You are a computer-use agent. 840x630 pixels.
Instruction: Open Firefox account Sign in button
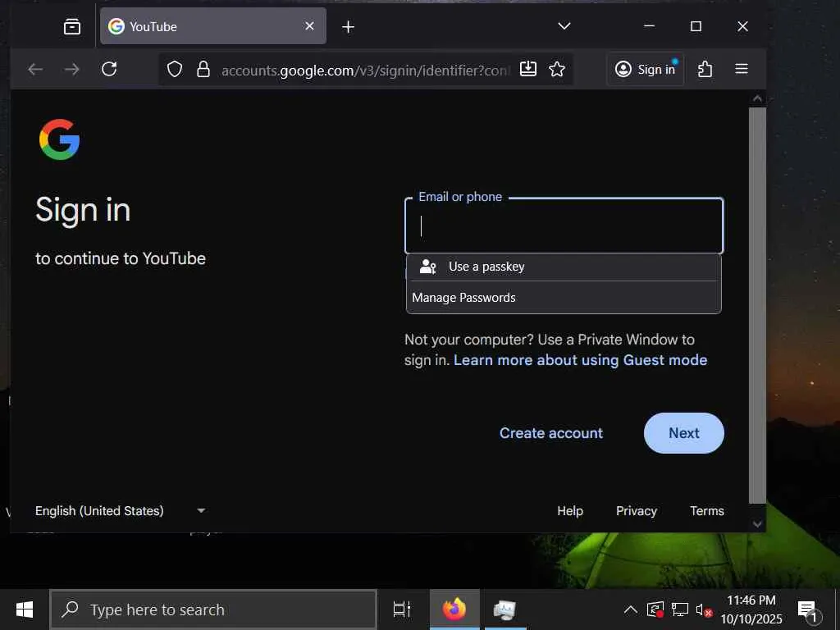pos(645,69)
